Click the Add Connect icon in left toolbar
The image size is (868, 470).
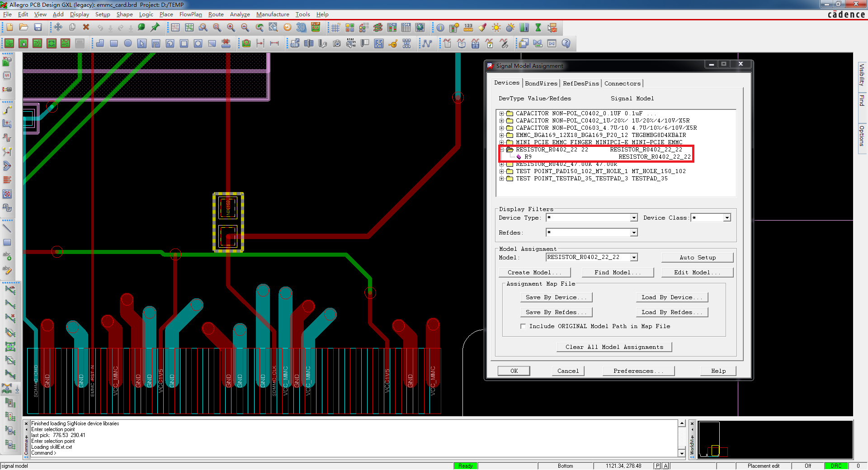[7, 109]
